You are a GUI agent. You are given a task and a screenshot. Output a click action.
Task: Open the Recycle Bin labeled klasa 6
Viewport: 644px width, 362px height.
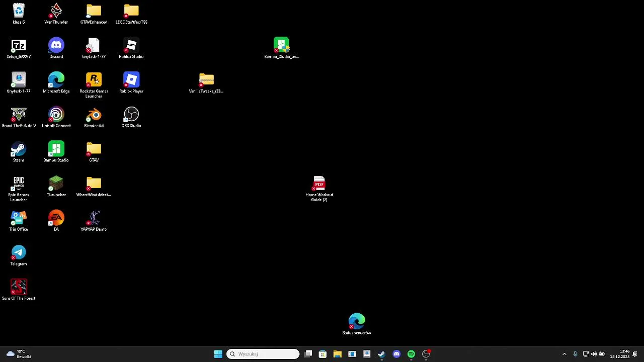point(19,14)
